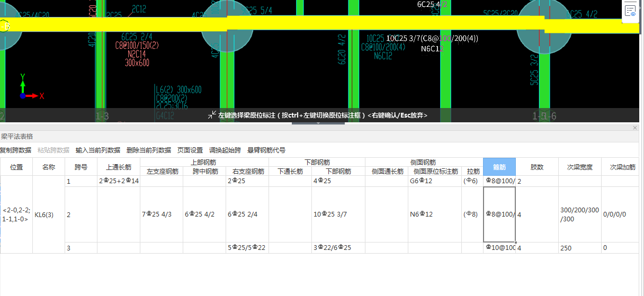
Task: Select the 跨中钢筋 column header
Action: click(x=204, y=172)
